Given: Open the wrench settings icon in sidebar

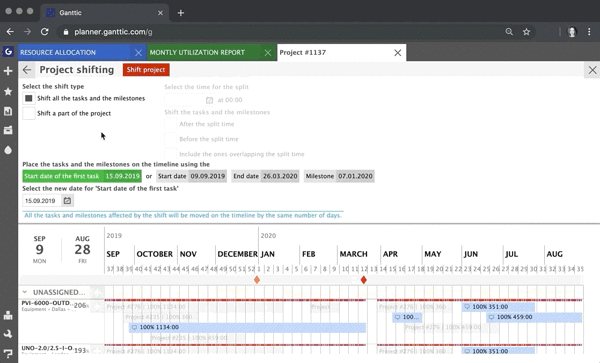Looking at the screenshot, I should [8, 334].
